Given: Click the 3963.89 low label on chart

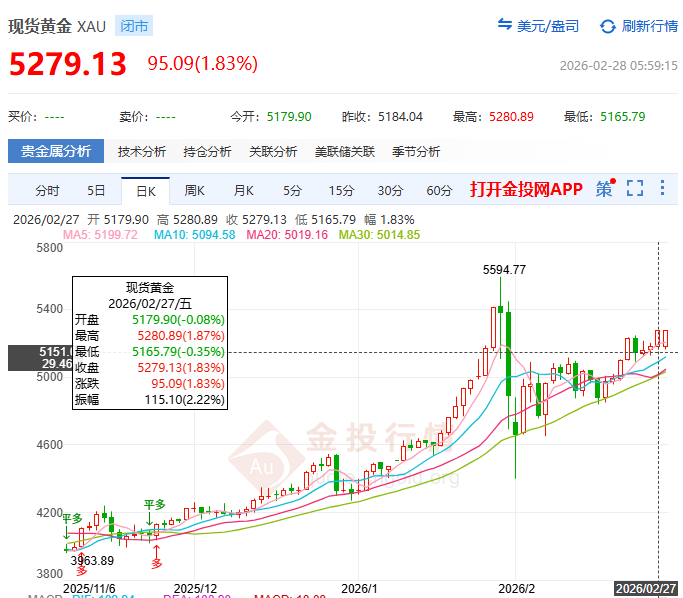Looking at the screenshot, I should point(92,560).
